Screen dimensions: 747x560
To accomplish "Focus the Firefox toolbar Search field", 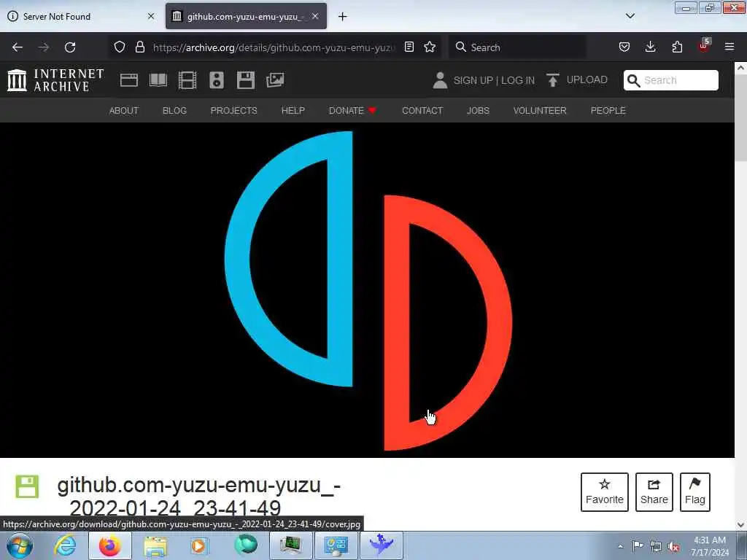I will pos(517,47).
